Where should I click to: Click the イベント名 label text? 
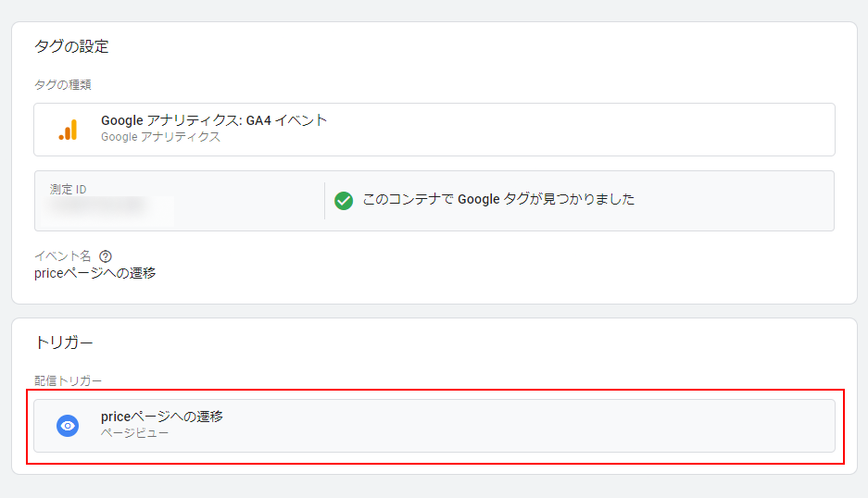(x=63, y=256)
